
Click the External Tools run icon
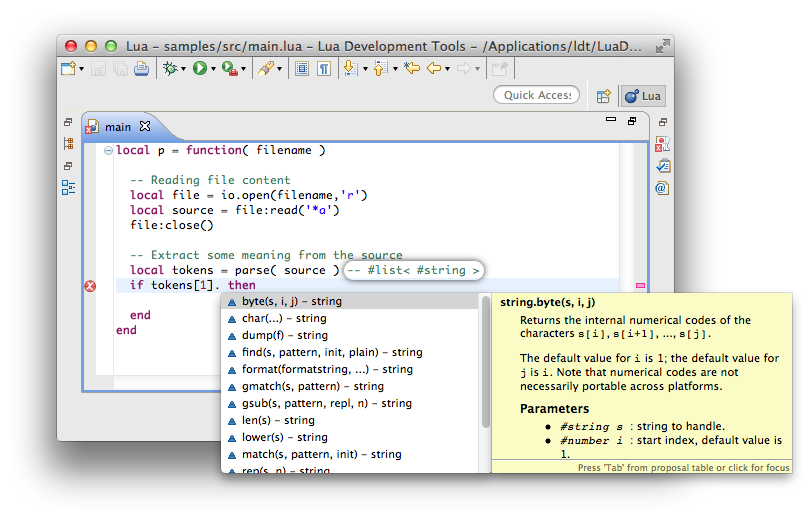click(x=229, y=68)
